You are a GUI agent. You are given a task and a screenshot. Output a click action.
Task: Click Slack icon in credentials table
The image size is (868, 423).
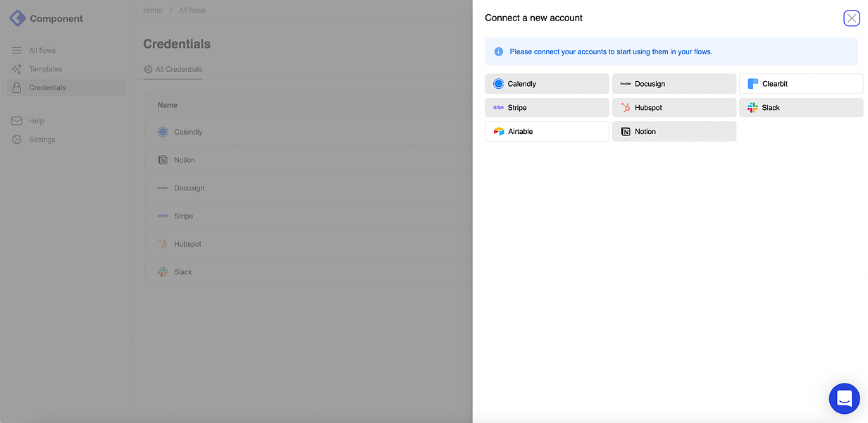[x=163, y=272]
